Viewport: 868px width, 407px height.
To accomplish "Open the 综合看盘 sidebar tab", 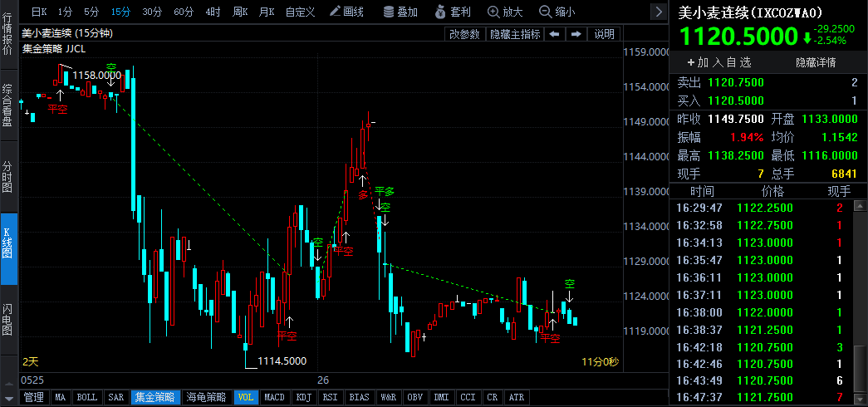I will [8, 105].
